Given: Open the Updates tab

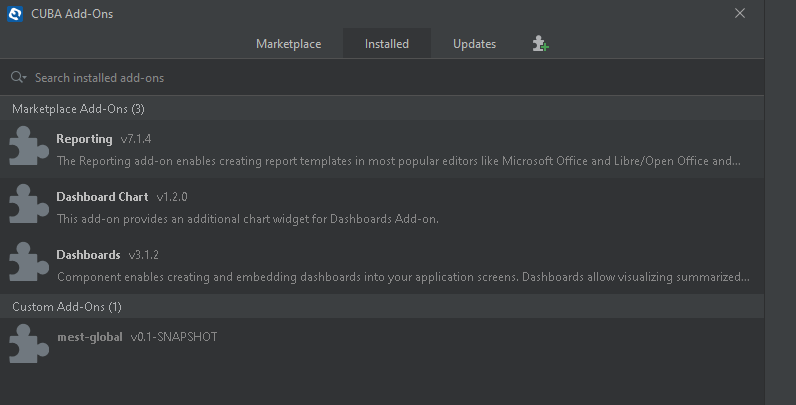Looking at the screenshot, I should tap(475, 44).
